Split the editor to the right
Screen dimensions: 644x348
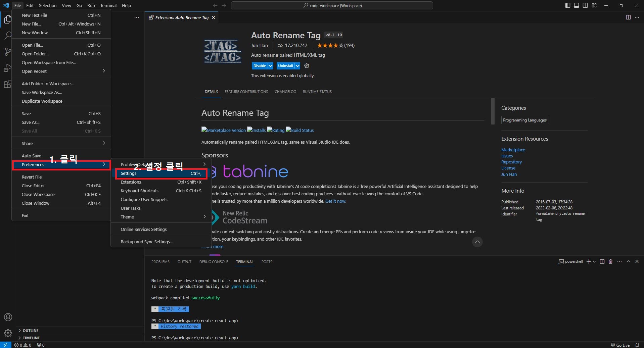point(628,17)
